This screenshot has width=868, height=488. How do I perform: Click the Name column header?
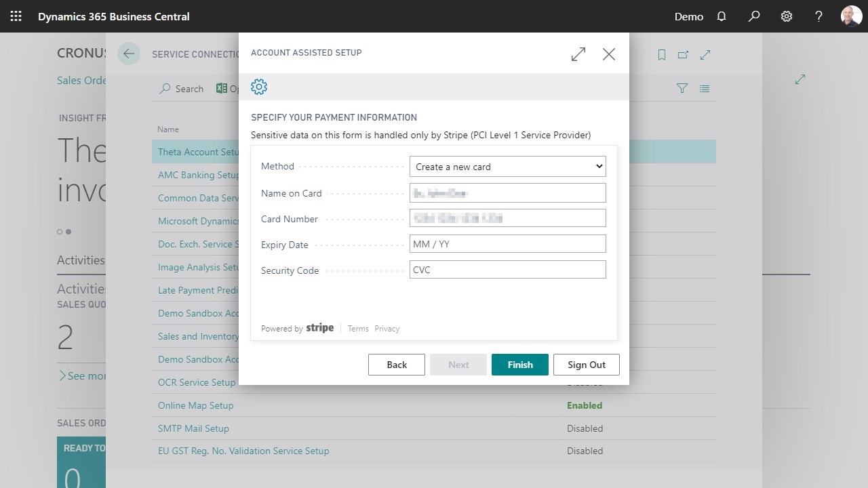[x=168, y=129]
